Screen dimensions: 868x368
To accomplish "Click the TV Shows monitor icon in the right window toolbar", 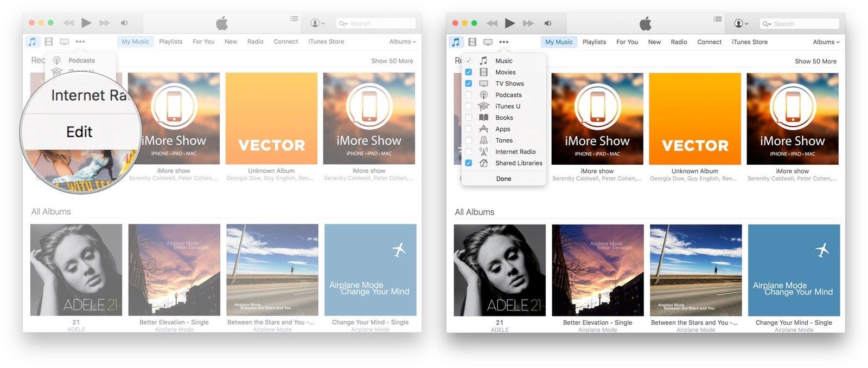I will click(488, 42).
